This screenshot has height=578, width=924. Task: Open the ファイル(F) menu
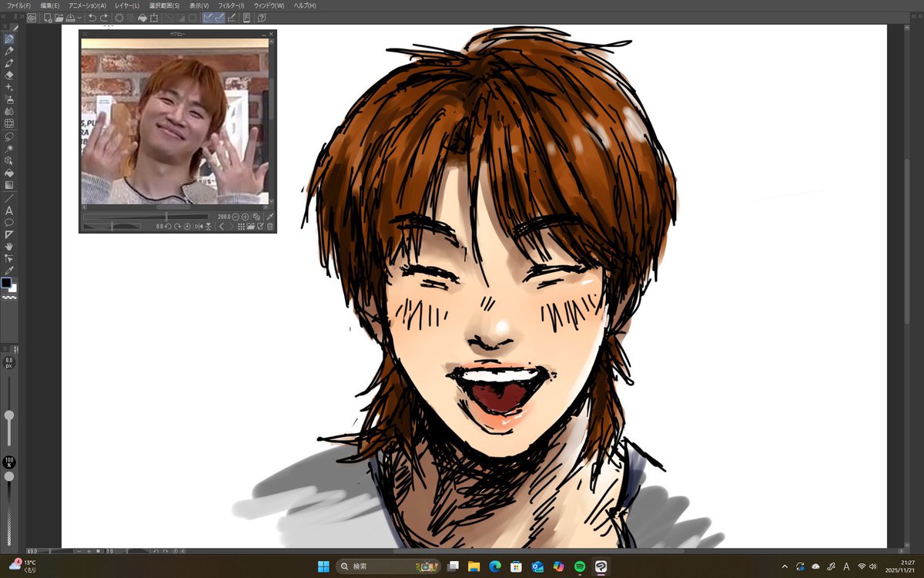18,5
